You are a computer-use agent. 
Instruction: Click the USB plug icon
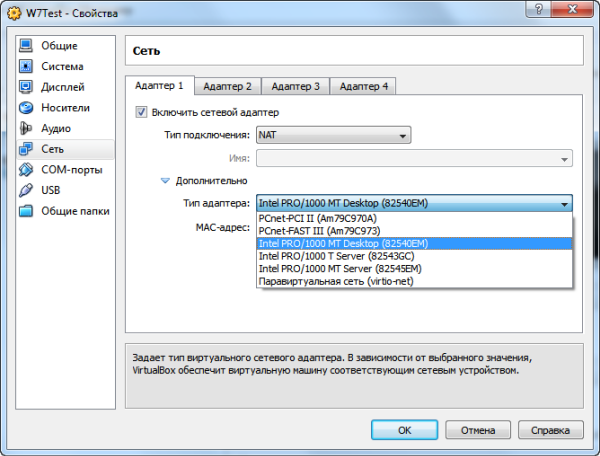point(26,190)
